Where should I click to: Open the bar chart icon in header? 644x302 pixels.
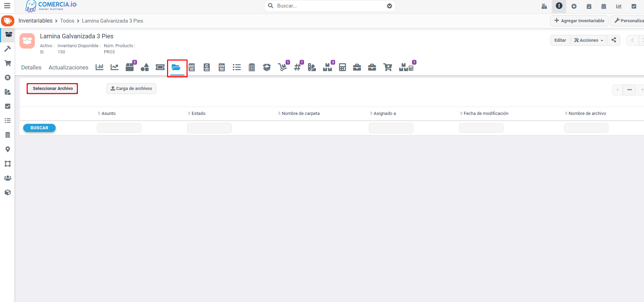point(619,6)
